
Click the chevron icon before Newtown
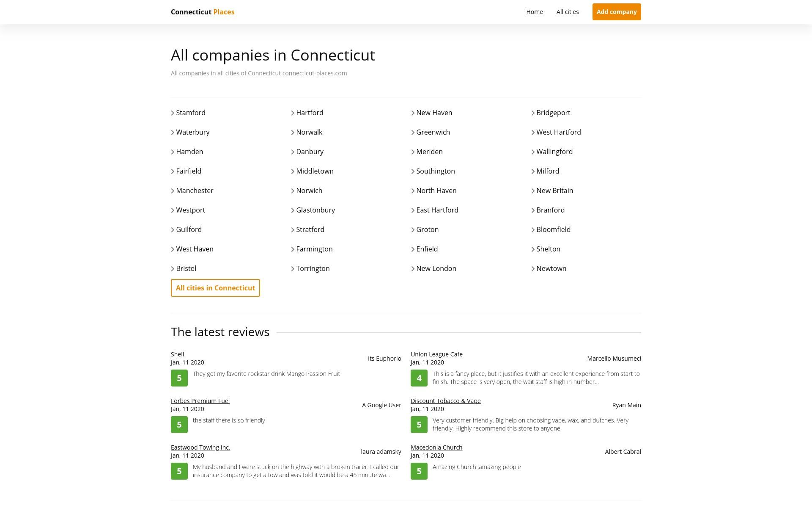533,269
